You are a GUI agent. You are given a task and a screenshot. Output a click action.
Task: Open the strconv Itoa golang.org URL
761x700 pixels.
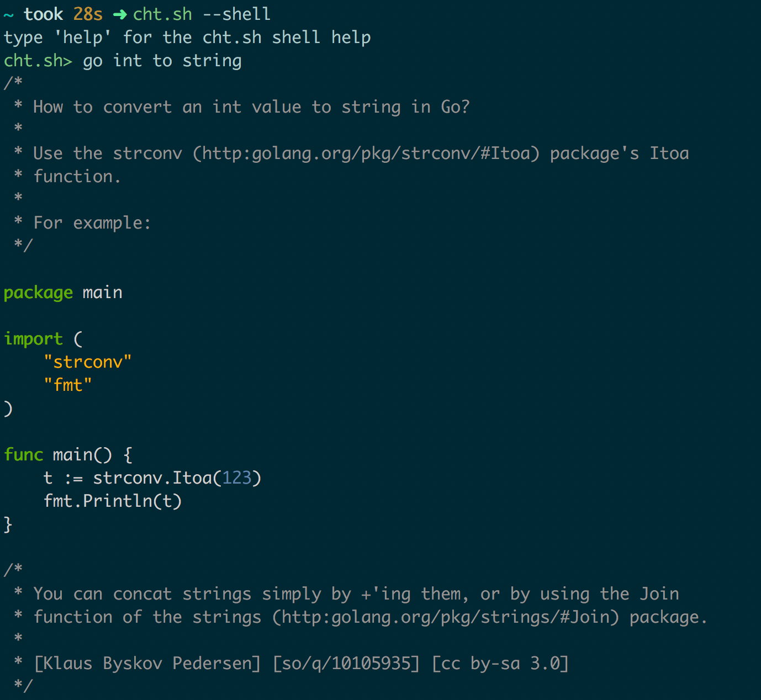tap(366, 153)
